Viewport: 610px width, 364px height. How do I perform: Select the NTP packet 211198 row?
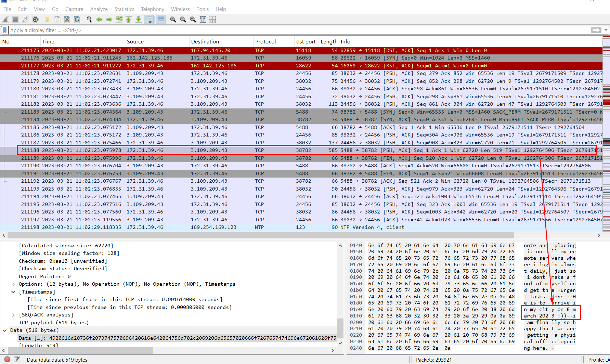205,227
